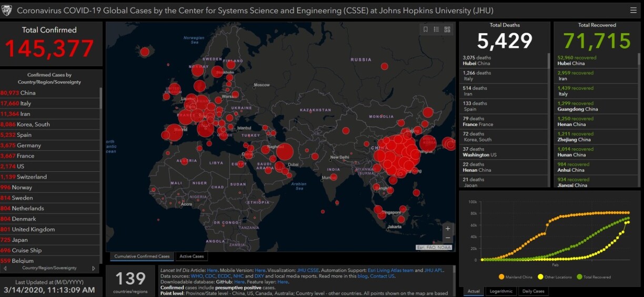
Task: Select Italy in confirmed cases list
Action: click(25, 104)
